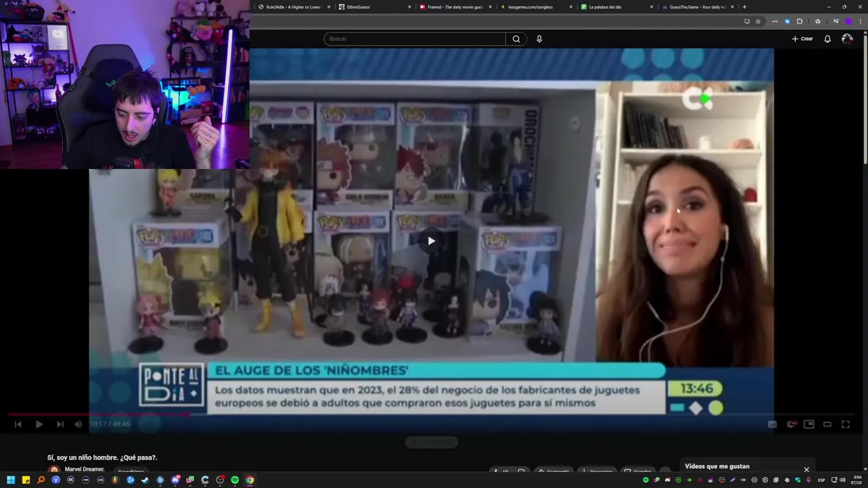Open YouTube notifications bell
Image resolution: width=868 pixels, height=488 pixels.
[827, 39]
